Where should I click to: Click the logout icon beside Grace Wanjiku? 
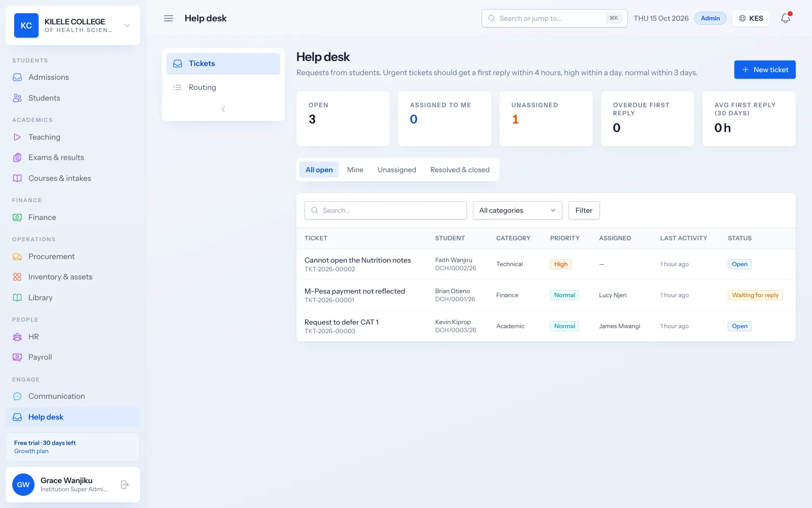pyautogui.click(x=125, y=485)
